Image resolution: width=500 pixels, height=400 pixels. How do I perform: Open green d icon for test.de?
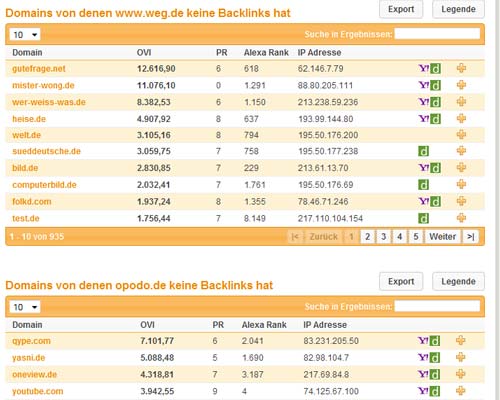tap(423, 218)
